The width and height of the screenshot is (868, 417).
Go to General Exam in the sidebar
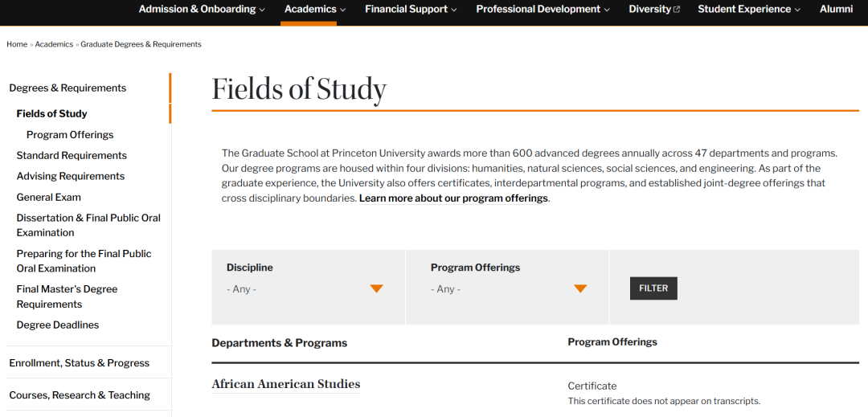click(x=49, y=198)
